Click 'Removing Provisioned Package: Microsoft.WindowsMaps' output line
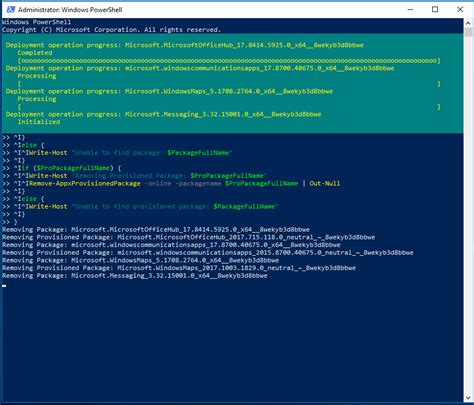The image size is (474, 405). point(179,268)
